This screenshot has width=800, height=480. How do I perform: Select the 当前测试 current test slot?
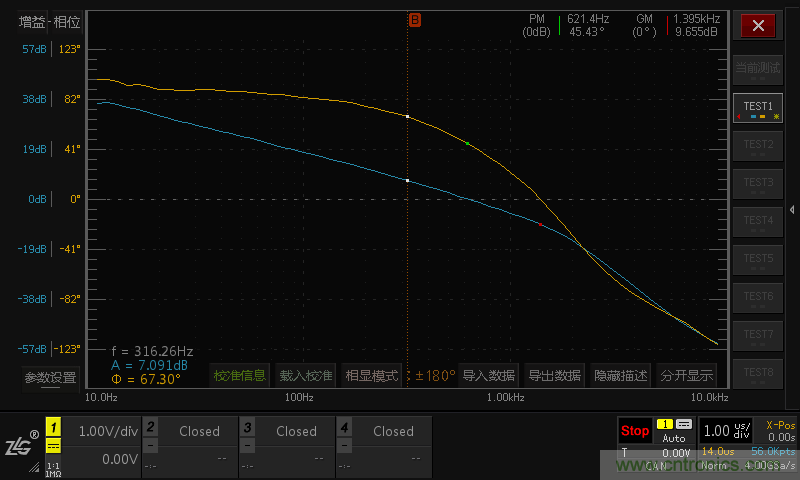point(758,68)
